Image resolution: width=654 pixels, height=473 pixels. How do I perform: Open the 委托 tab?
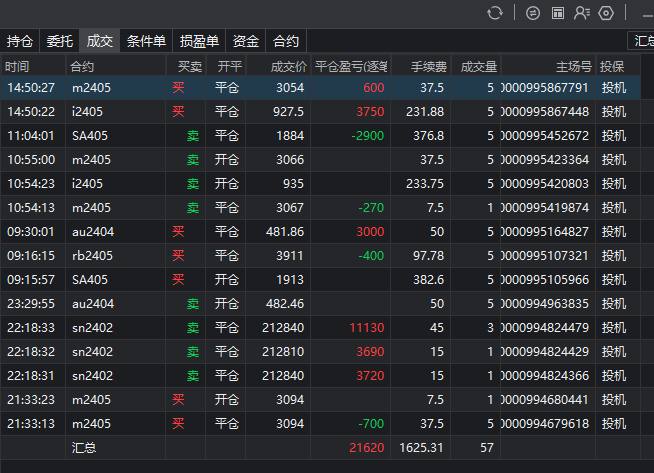pos(60,41)
